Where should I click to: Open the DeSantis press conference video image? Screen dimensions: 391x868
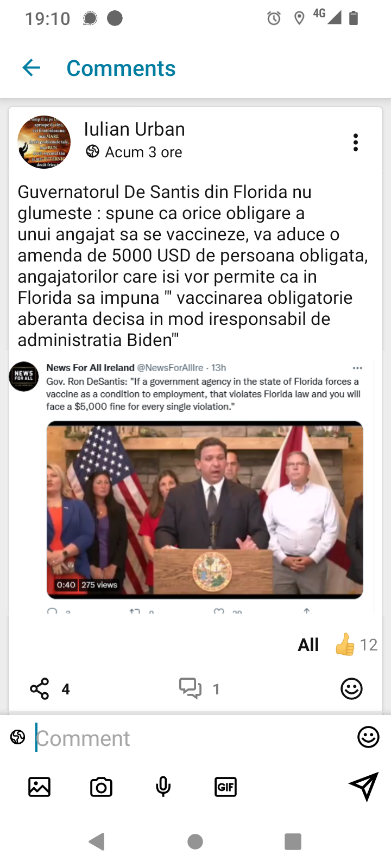point(205,510)
